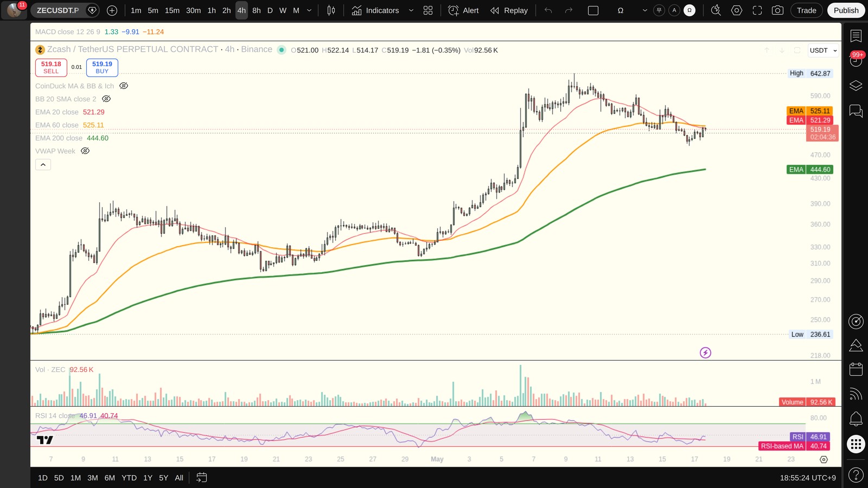
Task: Open the chats panel icon
Action: click(x=856, y=111)
